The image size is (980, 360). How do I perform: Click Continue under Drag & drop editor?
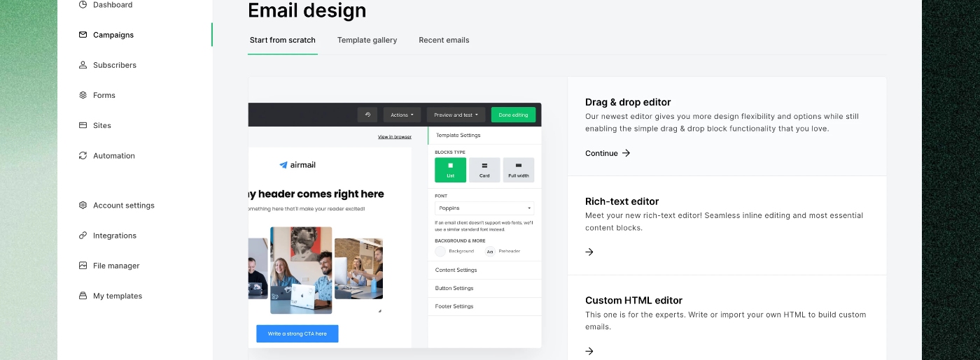(607, 153)
